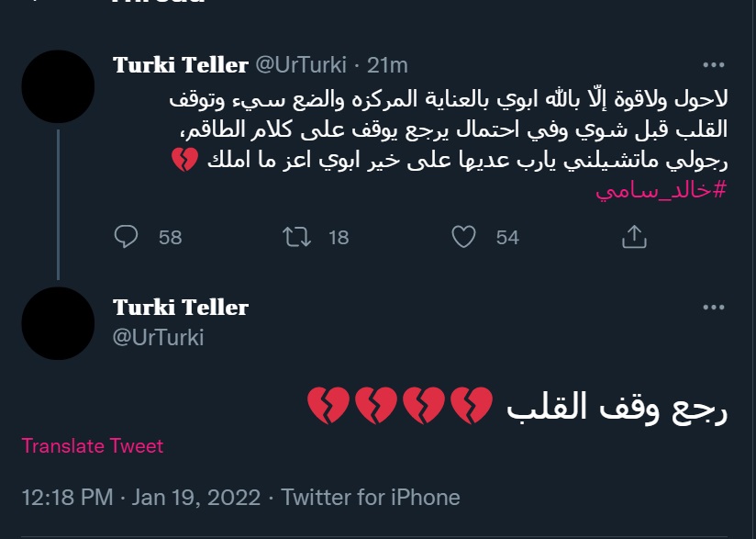Open the Arabic hashtag link in first tweet

tap(661, 191)
